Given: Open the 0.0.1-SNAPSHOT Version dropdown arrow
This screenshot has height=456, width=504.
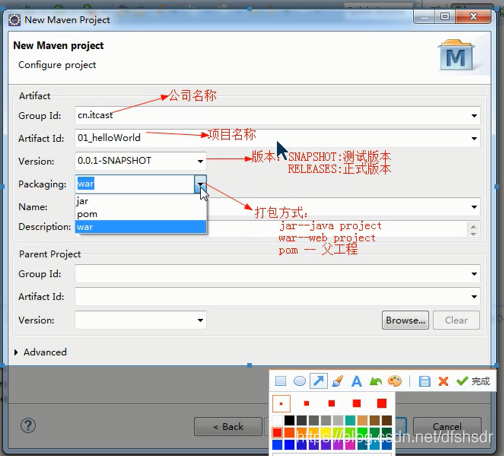Looking at the screenshot, I should pyautogui.click(x=200, y=161).
